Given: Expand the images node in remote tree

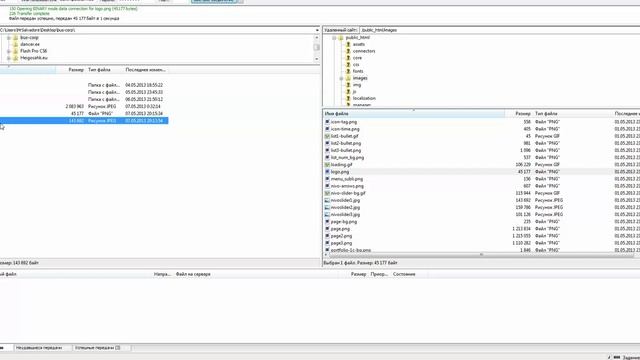Looking at the screenshot, I should coord(341,78).
